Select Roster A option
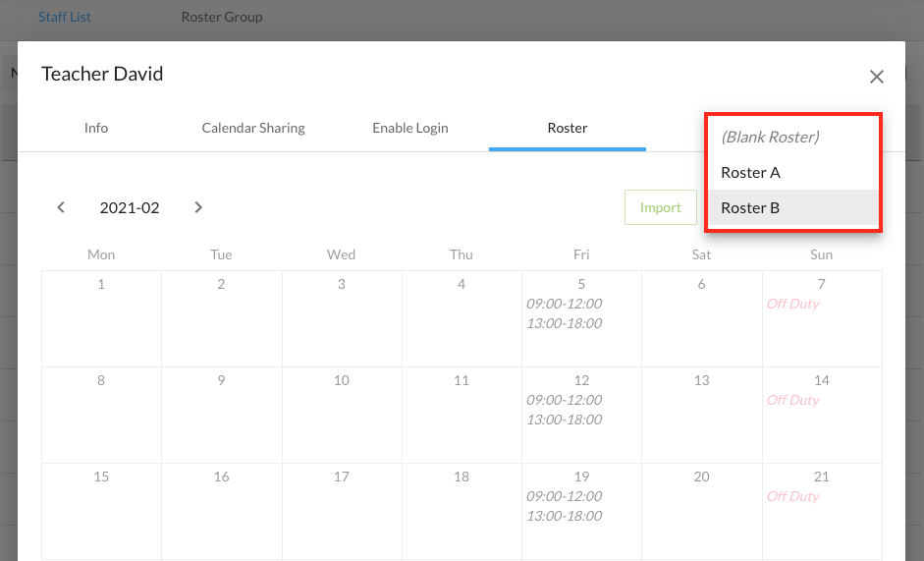Screen dimensions: 924x561 point(751,173)
